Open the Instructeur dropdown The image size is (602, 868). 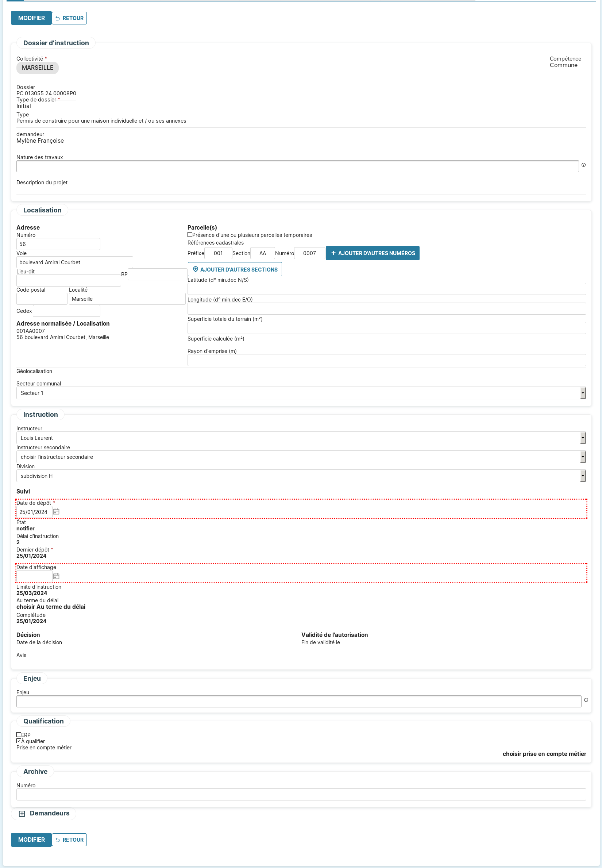tap(301, 438)
